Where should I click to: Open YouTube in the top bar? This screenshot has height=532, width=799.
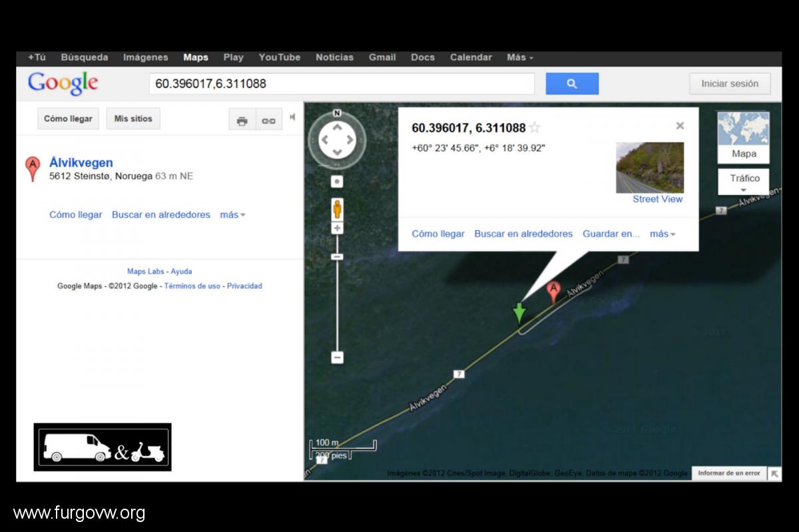280,57
